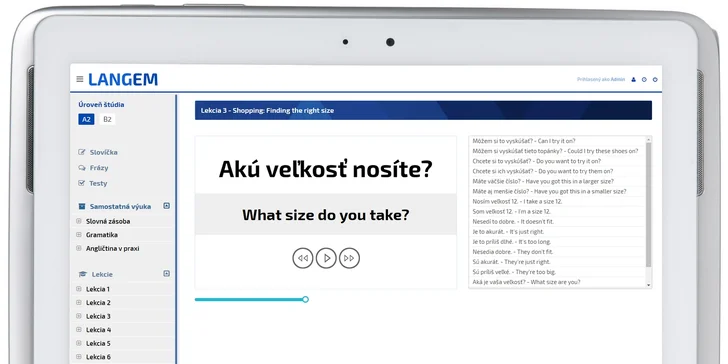The image size is (728, 364).
Task: Click the phrase list scroll up arrow
Action: point(649,139)
